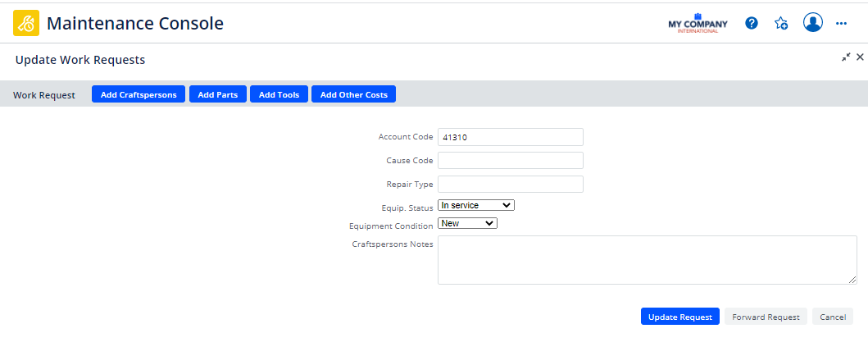This screenshot has height=356, width=868.
Task: Open the three-dot more options menu
Action: [x=842, y=23]
